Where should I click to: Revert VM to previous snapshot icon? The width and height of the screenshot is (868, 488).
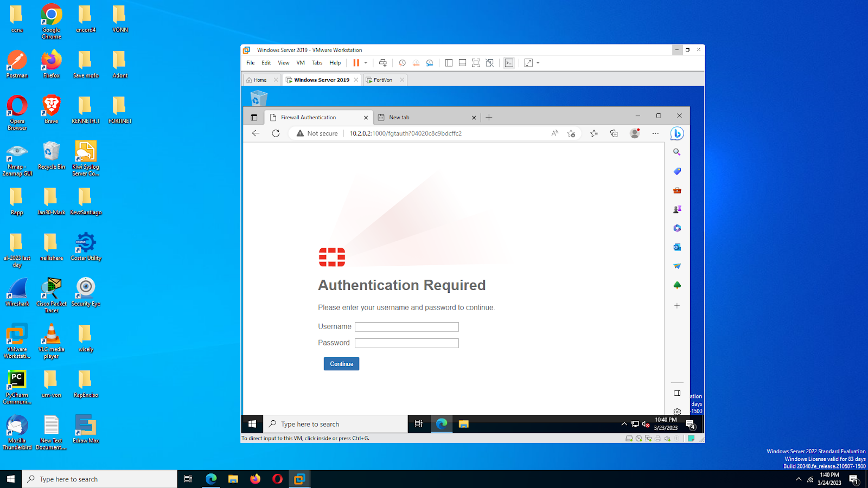tap(416, 63)
